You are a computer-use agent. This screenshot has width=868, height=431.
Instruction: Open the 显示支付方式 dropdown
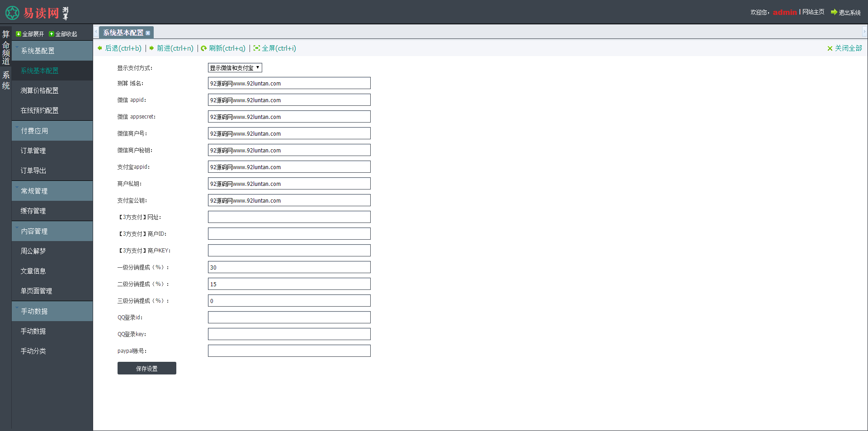pos(235,68)
